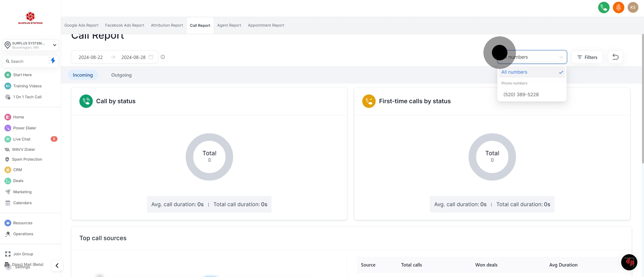Choose phone number (520) 389-5228

521,94
